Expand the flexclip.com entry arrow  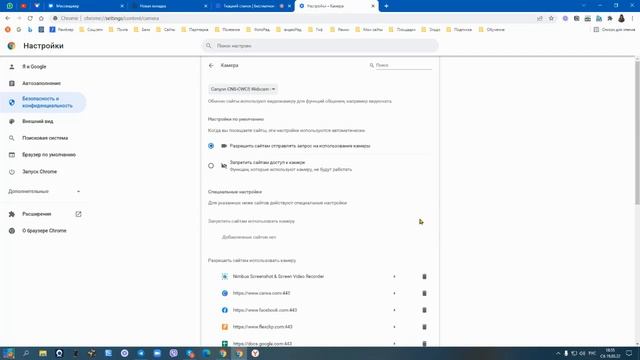[394, 327]
